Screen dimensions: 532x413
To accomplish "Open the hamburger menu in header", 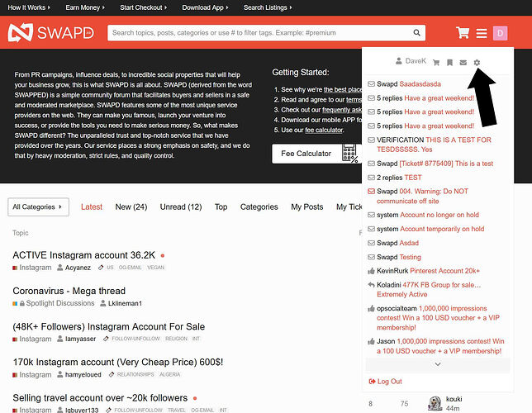I will tap(482, 33).
